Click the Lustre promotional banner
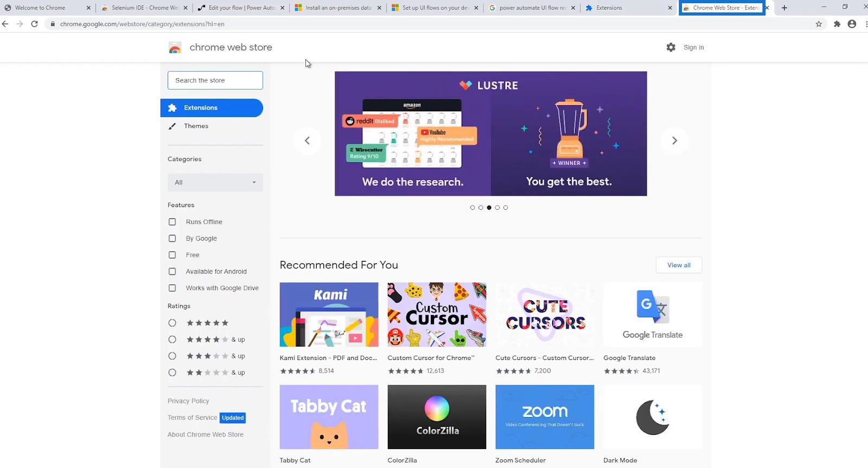Viewport: 868px width, 468px height. pos(490,133)
